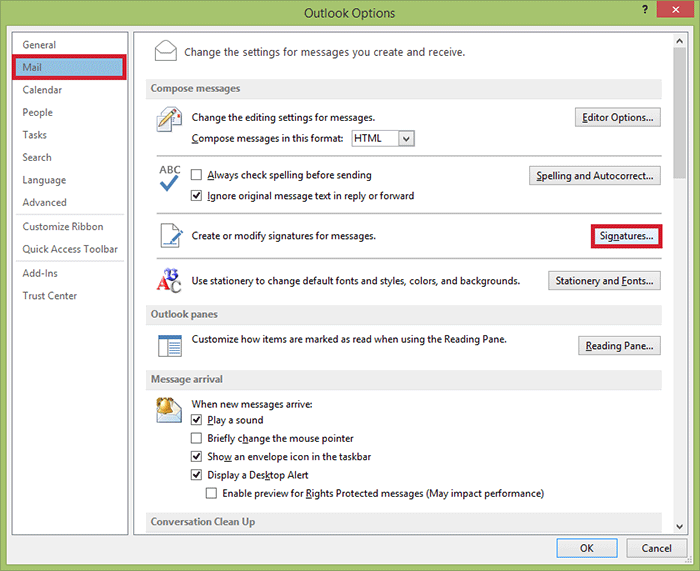The height and width of the screenshot is (571, 700).
Task: Click the Reading Pane layout icon
Action: click(x=170, y=346)
